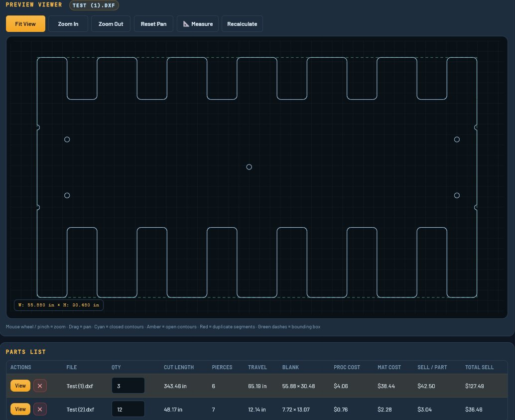Click the CUT LENGTH column header
The height and width of the screenshot is (420, 515).
[179, 367]
